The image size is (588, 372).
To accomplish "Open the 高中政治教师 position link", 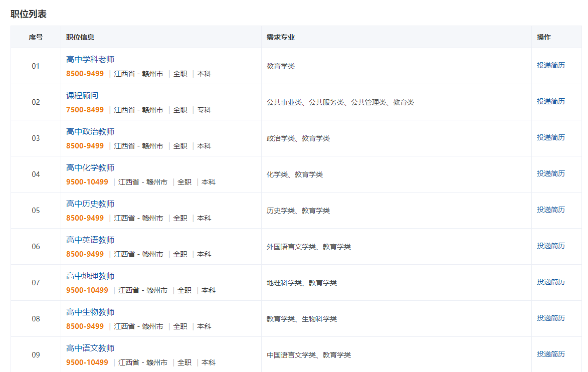I will 90,132.
